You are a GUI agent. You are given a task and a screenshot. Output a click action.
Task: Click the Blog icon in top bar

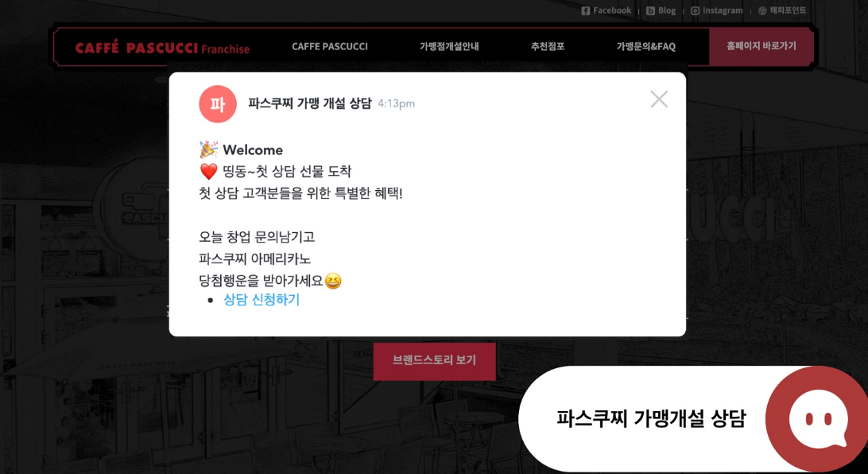(x=650, y=10)
